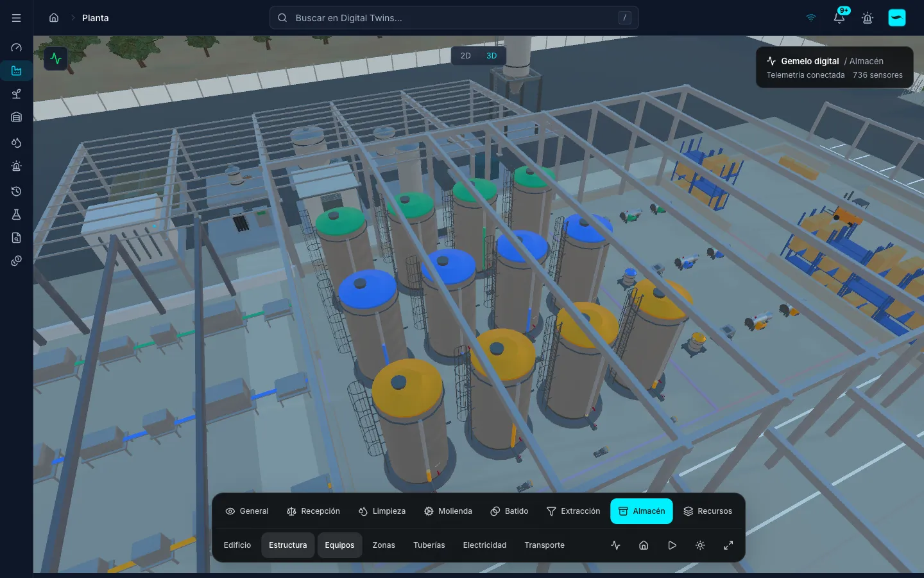
Task: Toggle the Equipos layer
Action: click(x=339, y=545)
